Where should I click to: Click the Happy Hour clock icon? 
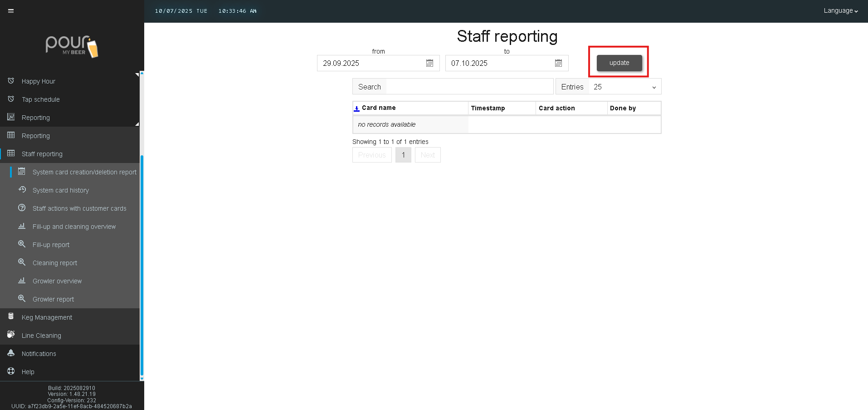(11, 81)
